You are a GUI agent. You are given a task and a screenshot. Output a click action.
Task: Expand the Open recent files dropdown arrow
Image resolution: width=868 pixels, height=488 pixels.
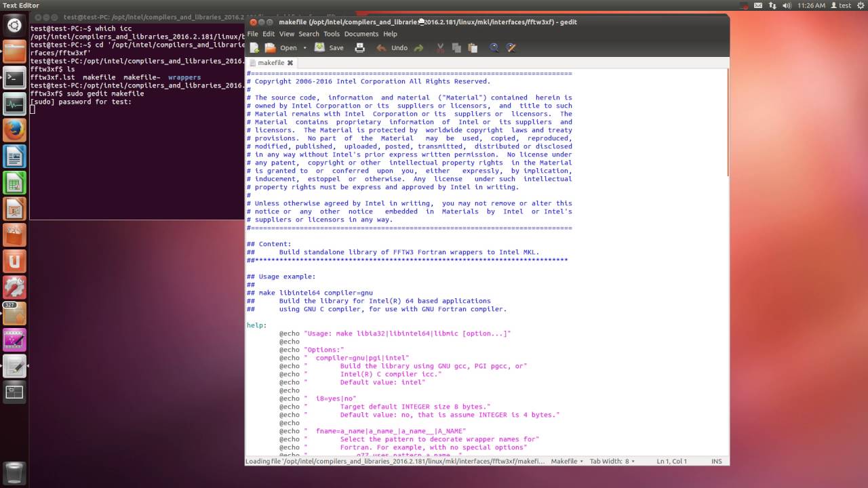click(304, 48)
